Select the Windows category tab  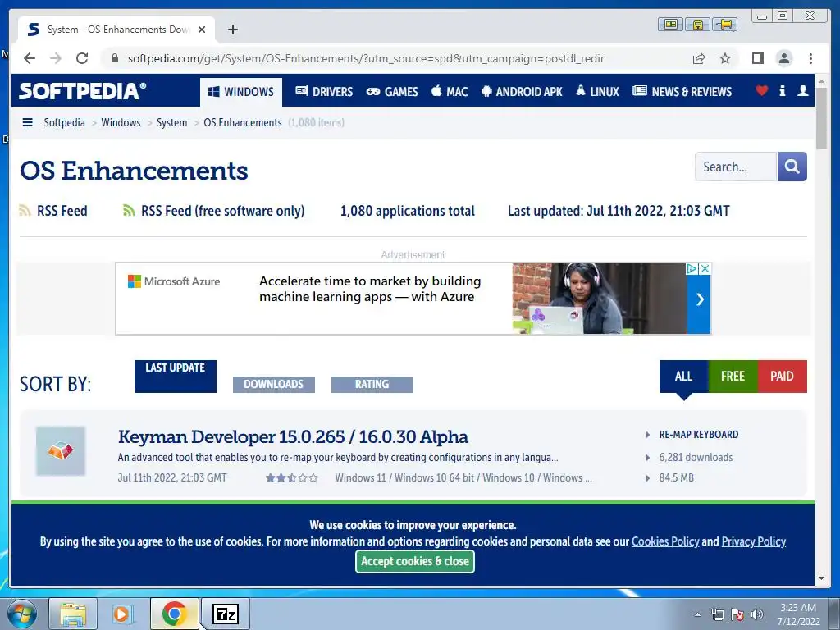240,92
